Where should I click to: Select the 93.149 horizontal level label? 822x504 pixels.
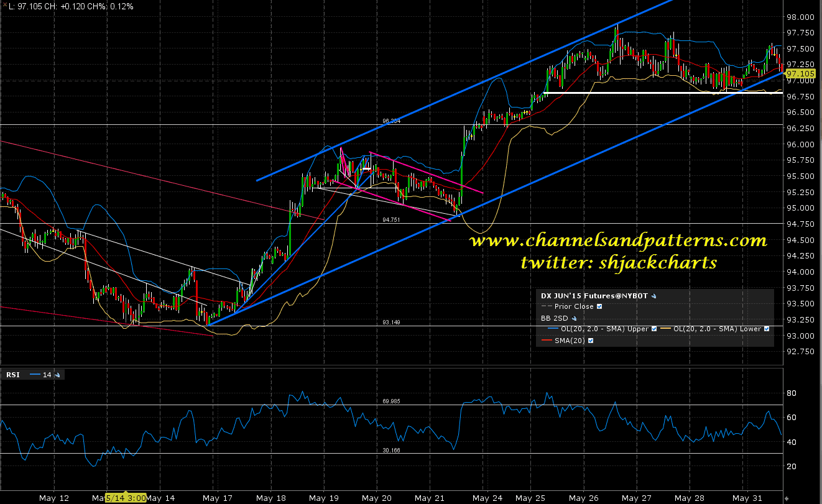point(391,323)
